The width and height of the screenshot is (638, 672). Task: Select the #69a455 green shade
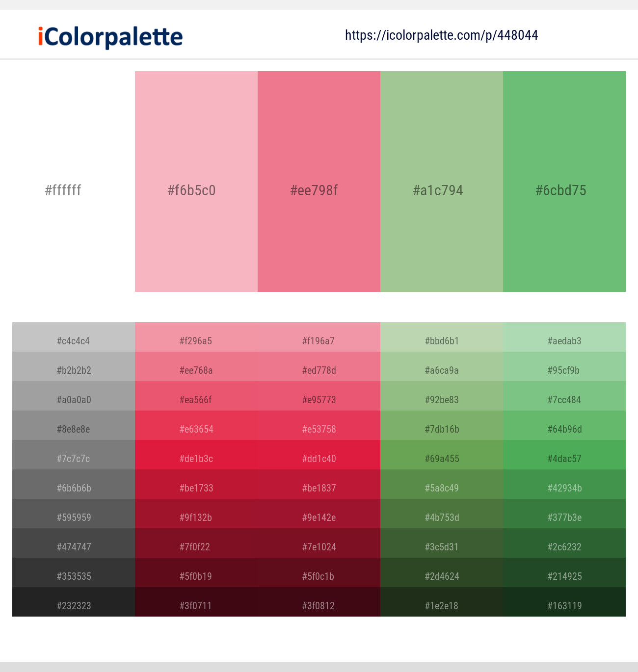(x=442, y=455)
